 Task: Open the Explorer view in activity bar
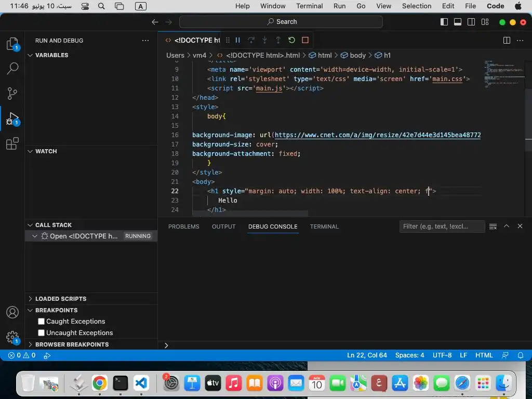coord(12,44)
